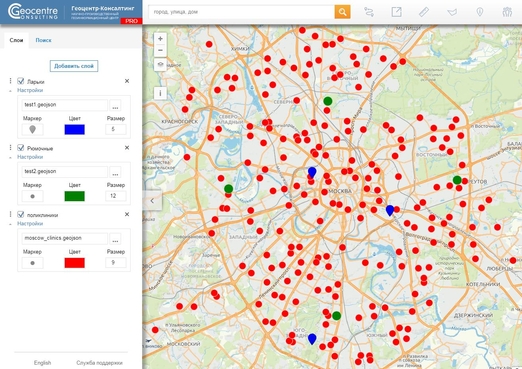The image size is (522, 369).
Task: Click the Geocentre Consulting logo
Action: point(33,12)
